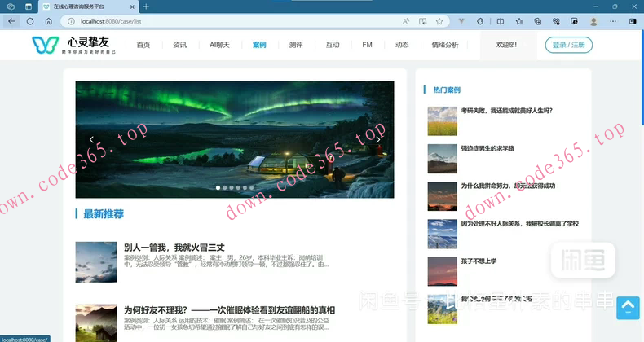Select the last carousel indicator dot
This screenshot has width=644, height=342.
point(251,188)
